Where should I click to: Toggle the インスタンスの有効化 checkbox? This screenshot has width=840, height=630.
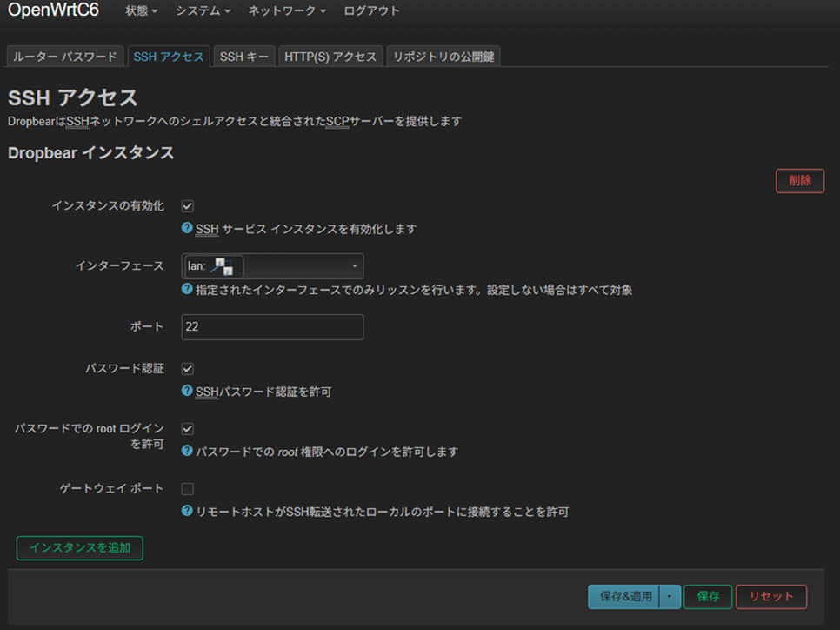(188, 206)
